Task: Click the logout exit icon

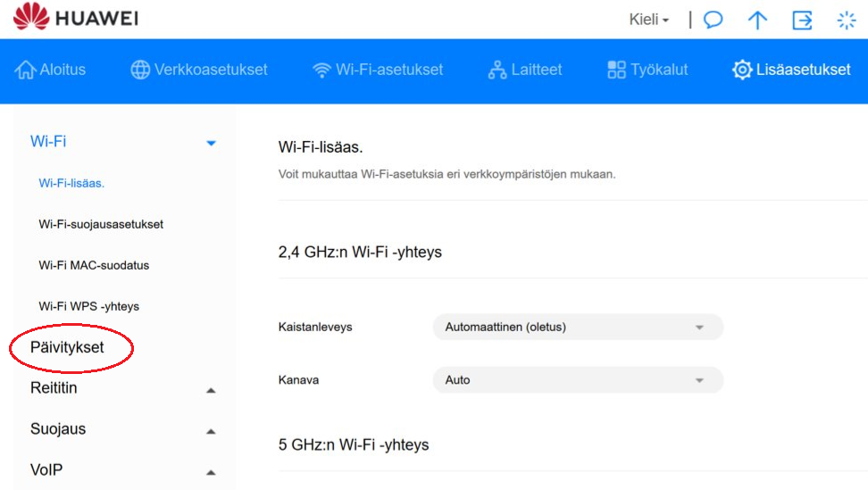Action: (x=802, y=21)
